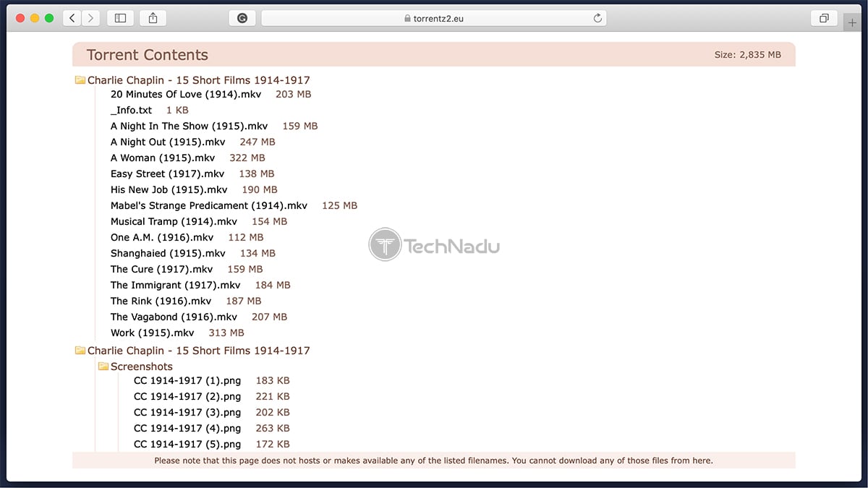The width and height of the screenshot is (868, 488).
Task: Click the disclaimer note at page bottom
Action: (x=433, y=461)
